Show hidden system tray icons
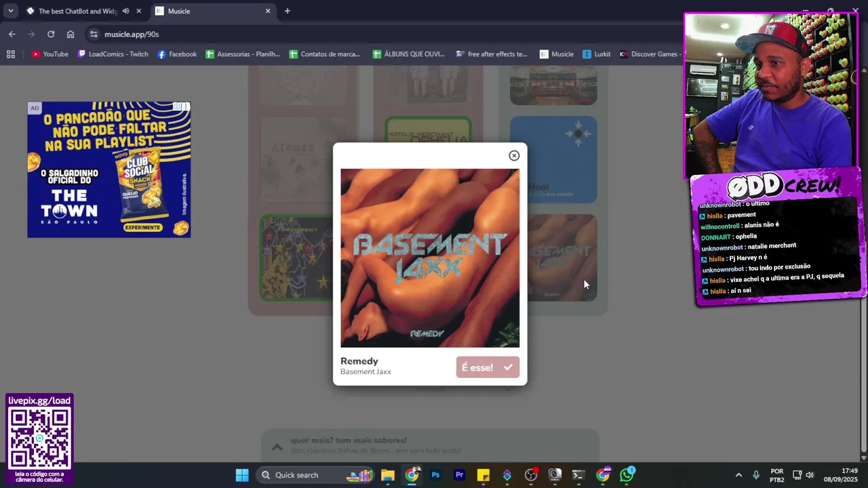Viewport: 868px width, 488px height. (x=738, y=475)
